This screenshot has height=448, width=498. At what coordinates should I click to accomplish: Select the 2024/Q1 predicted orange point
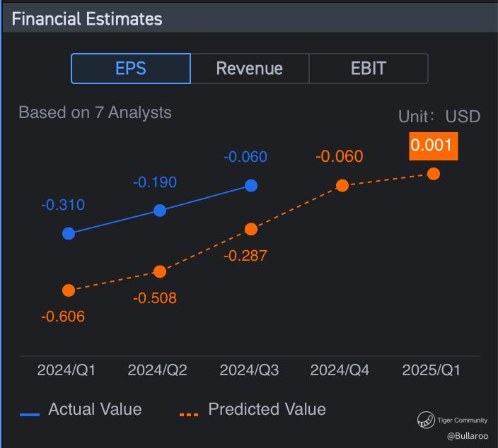pos(69,290)
